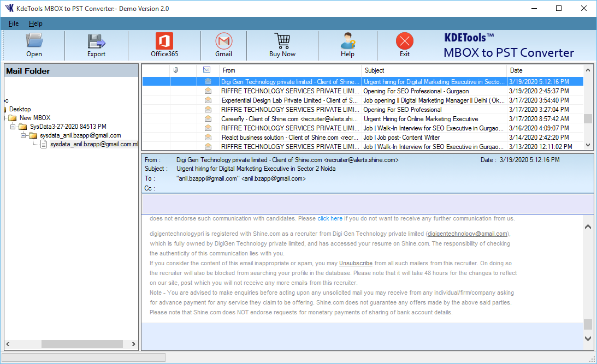Click selected row 'Urgent hiring for Digital Marketing' subject
The height and width of the screenshot is (364, 597).
[x=434, y=81]
